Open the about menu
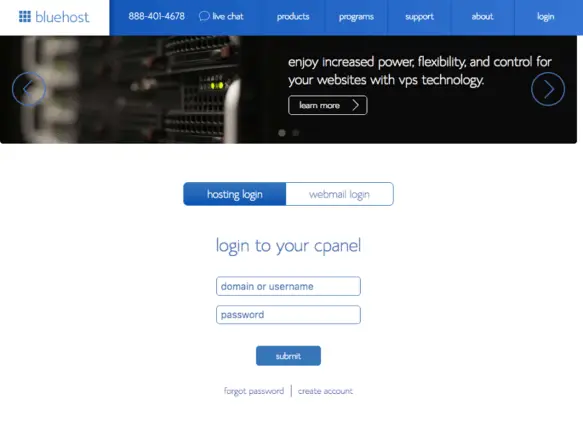This screenshot has width=583, height=445. click(482, 16)
